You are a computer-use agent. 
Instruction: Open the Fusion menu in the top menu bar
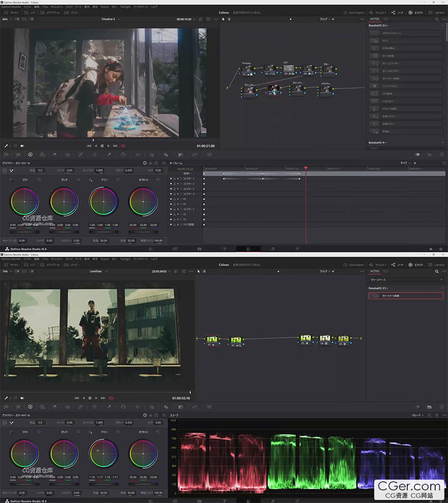(104, 7)
